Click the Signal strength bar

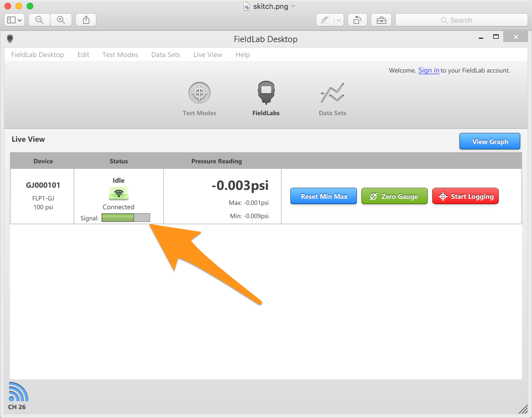pyautogui.click(x=126, y=218)
